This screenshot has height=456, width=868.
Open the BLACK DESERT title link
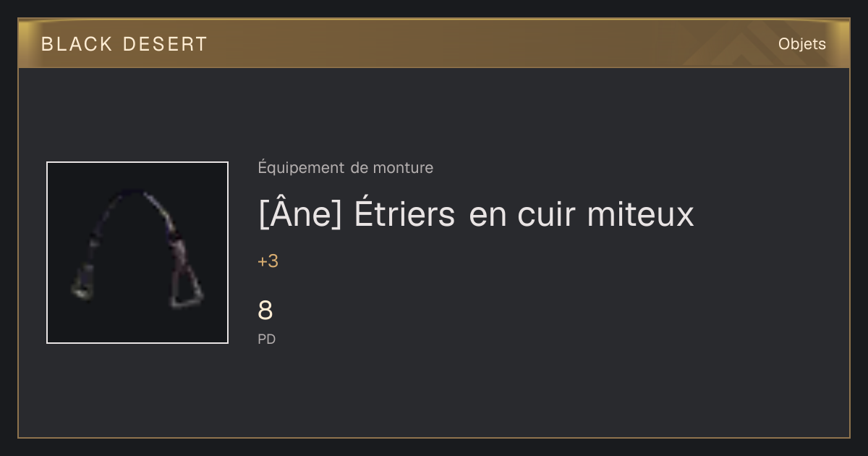(124, 44)
